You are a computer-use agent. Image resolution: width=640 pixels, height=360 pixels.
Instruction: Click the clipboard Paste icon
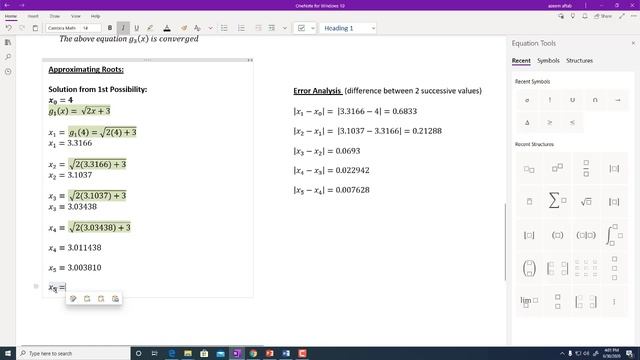tap(35, 28)
